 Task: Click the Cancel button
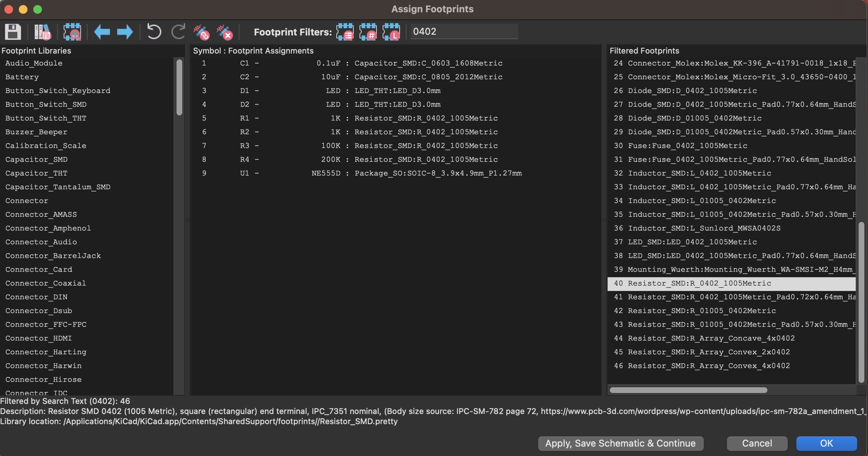[757, 443]
